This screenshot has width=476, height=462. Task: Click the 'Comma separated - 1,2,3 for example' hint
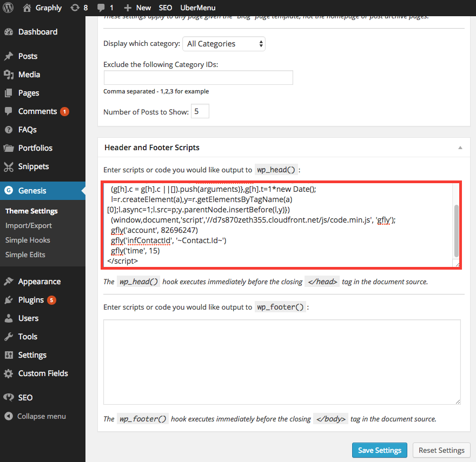[x=156, y=91]
